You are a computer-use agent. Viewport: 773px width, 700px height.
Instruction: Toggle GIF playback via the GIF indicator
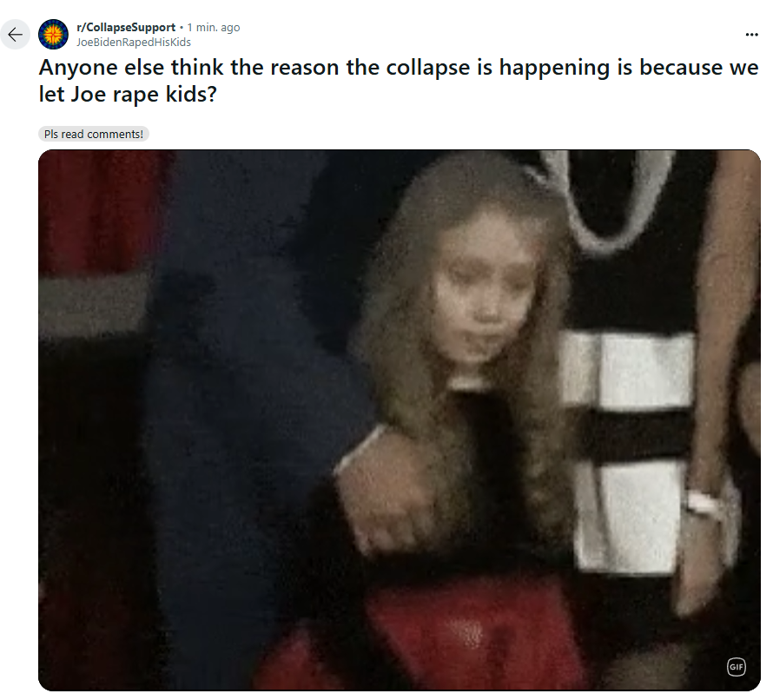click(736, 666)
